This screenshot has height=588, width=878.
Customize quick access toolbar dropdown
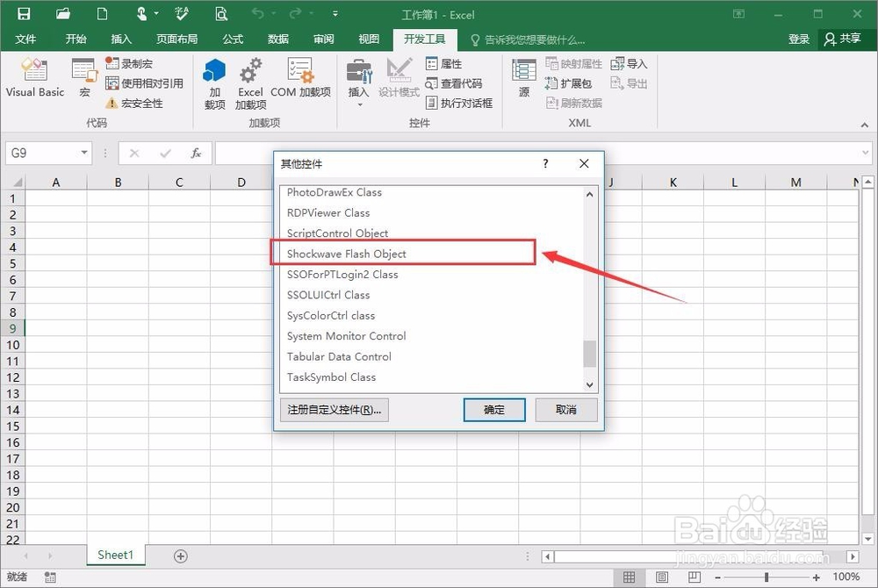335,14
